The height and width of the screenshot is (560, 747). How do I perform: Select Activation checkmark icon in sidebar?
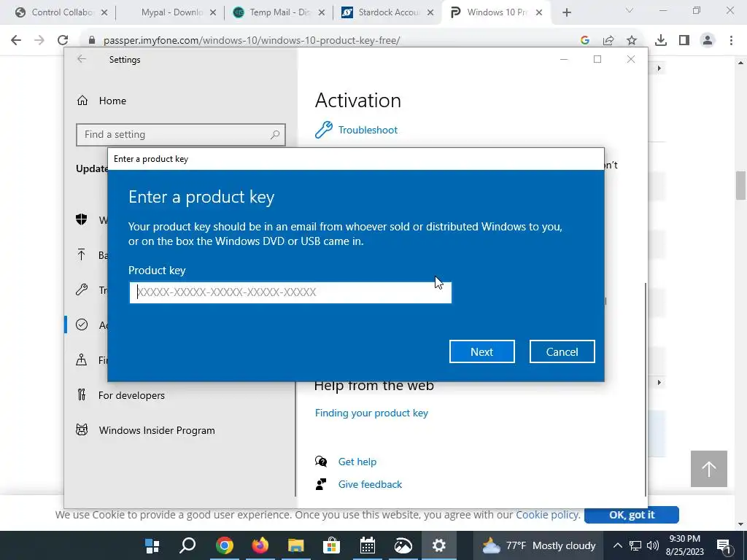[82, 324]
